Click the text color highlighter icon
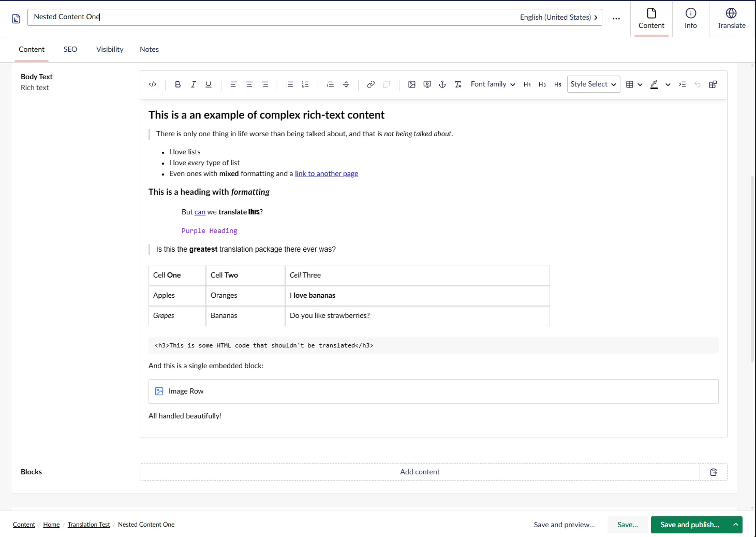 tap(654, 84)
